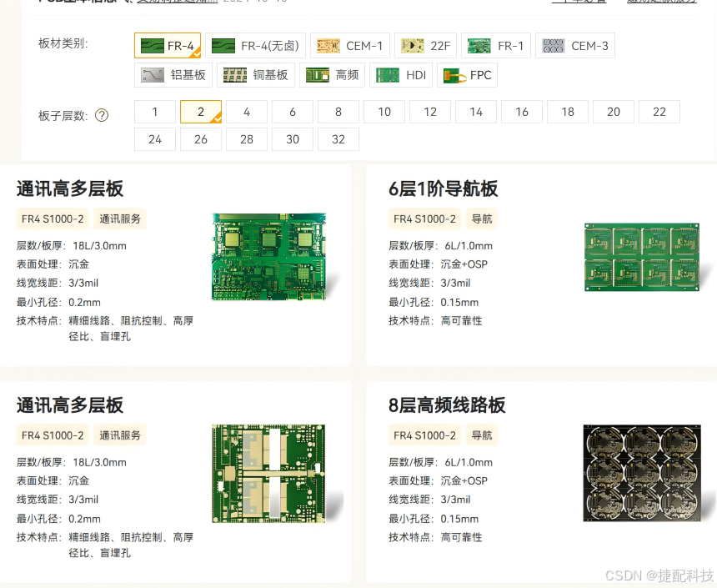Viewport: 717px width, 588px height.
Task: Select 铜基板 copper substrate option
Action: point(256,75)
